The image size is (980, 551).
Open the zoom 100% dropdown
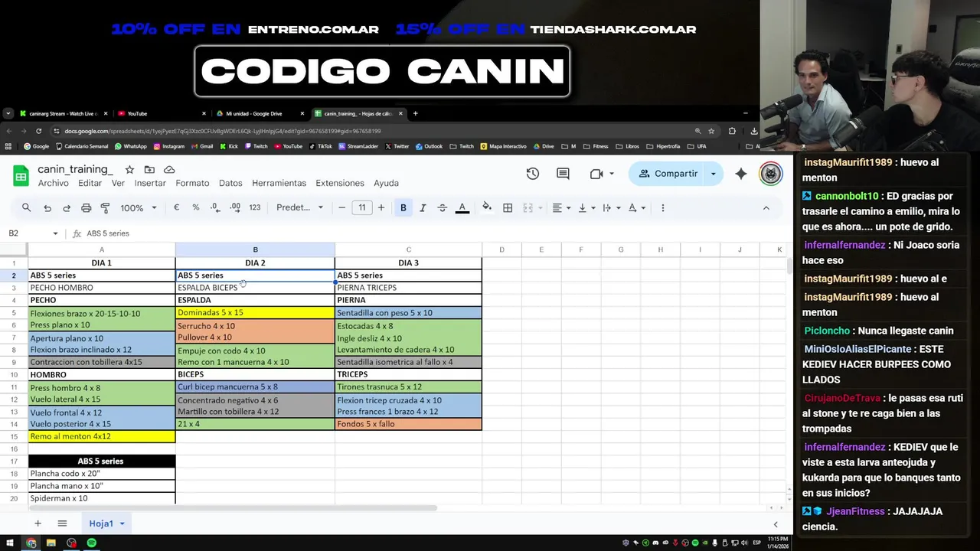138,207
